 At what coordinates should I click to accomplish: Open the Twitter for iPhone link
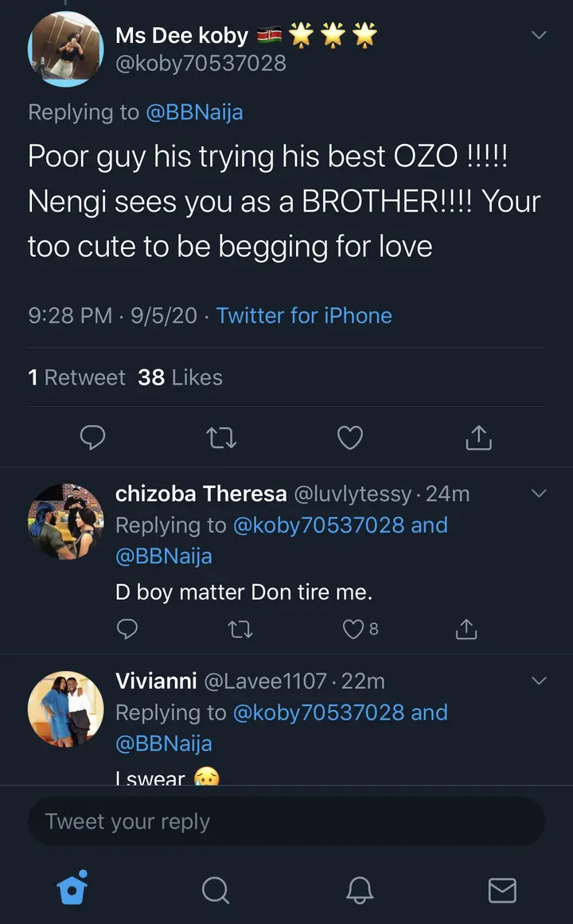point(304,315)
